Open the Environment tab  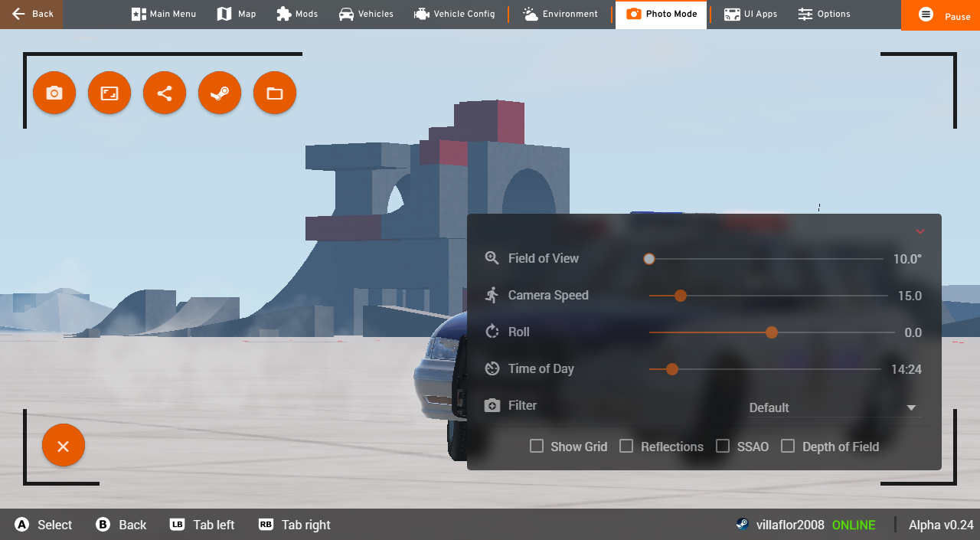560,14
